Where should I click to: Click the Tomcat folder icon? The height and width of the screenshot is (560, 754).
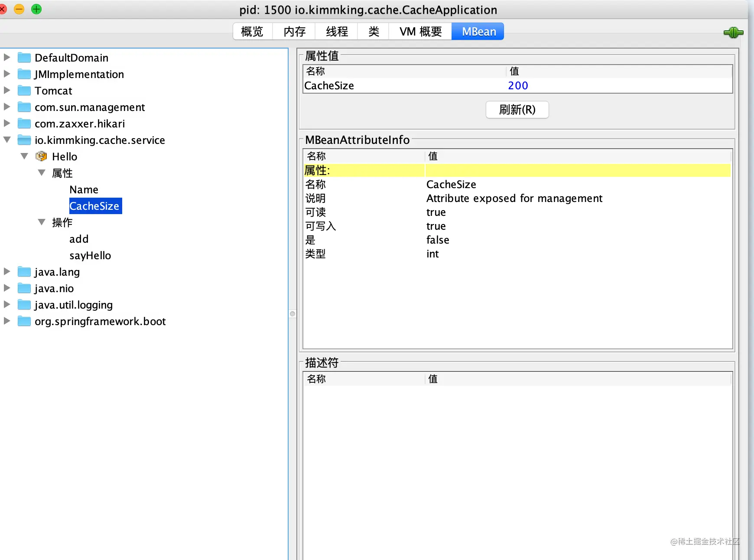click(x=24, y=90)
